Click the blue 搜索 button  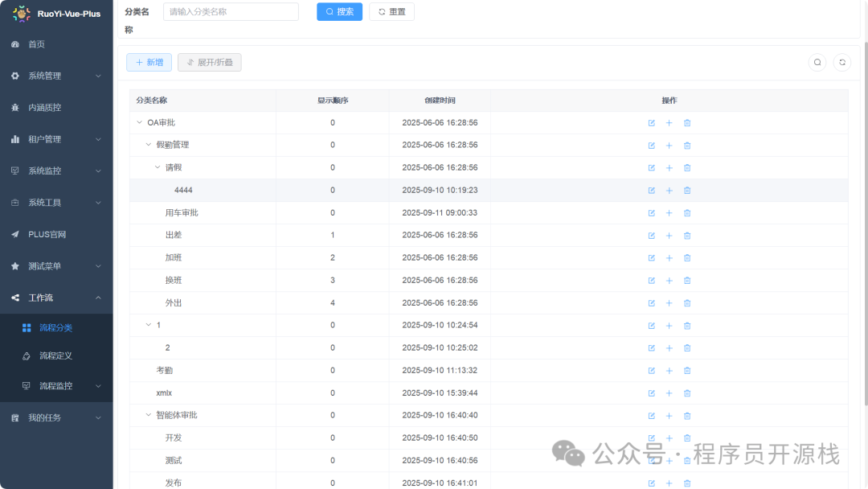(339, 11)
